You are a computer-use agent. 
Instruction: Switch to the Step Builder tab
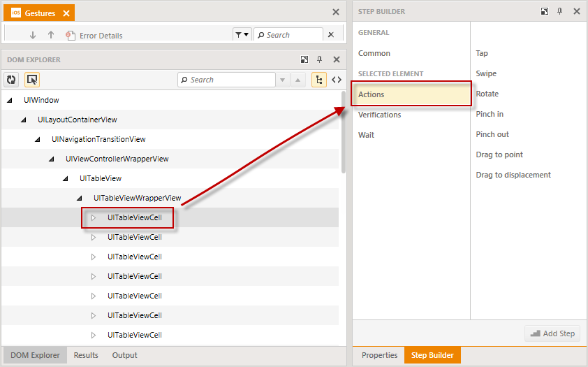[x=432, y=355]
